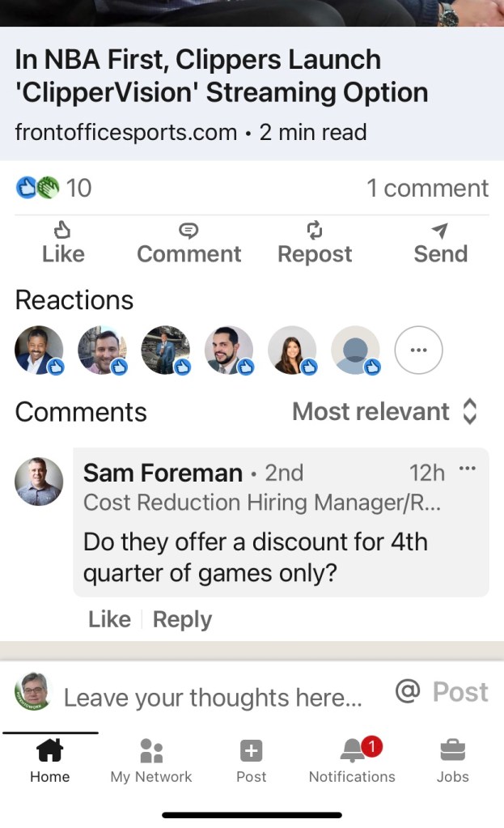
Task: Reply to Sam Foreman's comment
Action: click(182, 619)
